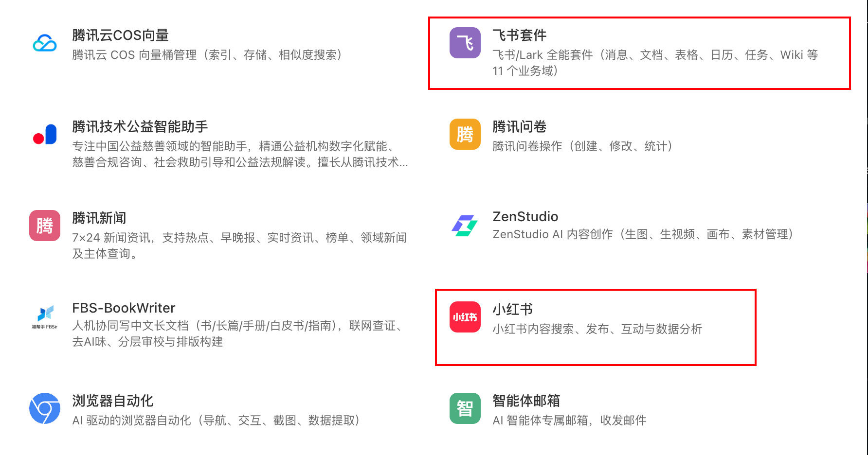Image resolution: width=868 pixels, height=455 pixels.
Task: Open the ZenStudio skill title
Action: pyautogui.click(x=525, y=217)
